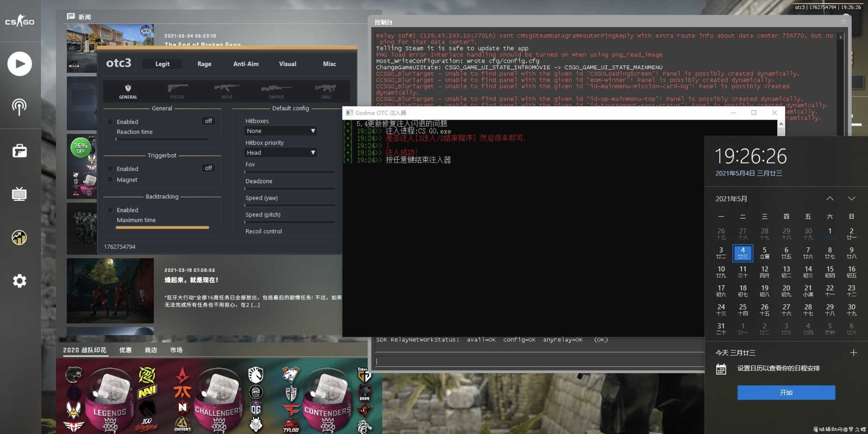This screenshot has height=434, width=868.
Task: Open the 市场 store tab
Action: pos(176,350)
